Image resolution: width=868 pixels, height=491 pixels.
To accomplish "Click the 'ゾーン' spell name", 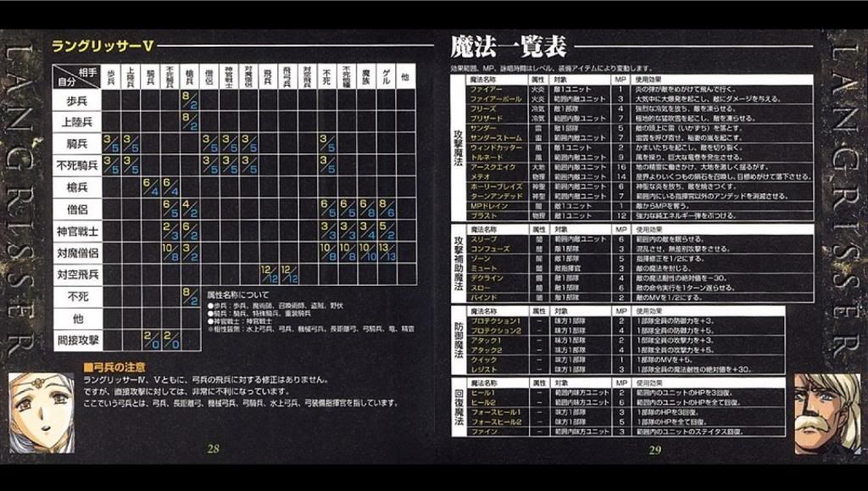I will click(480, 259).
